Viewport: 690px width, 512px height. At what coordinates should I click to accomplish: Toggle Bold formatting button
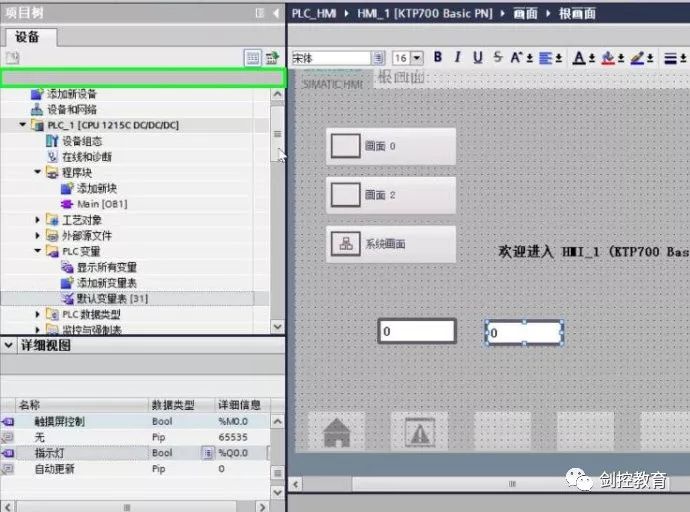[437, 57]
